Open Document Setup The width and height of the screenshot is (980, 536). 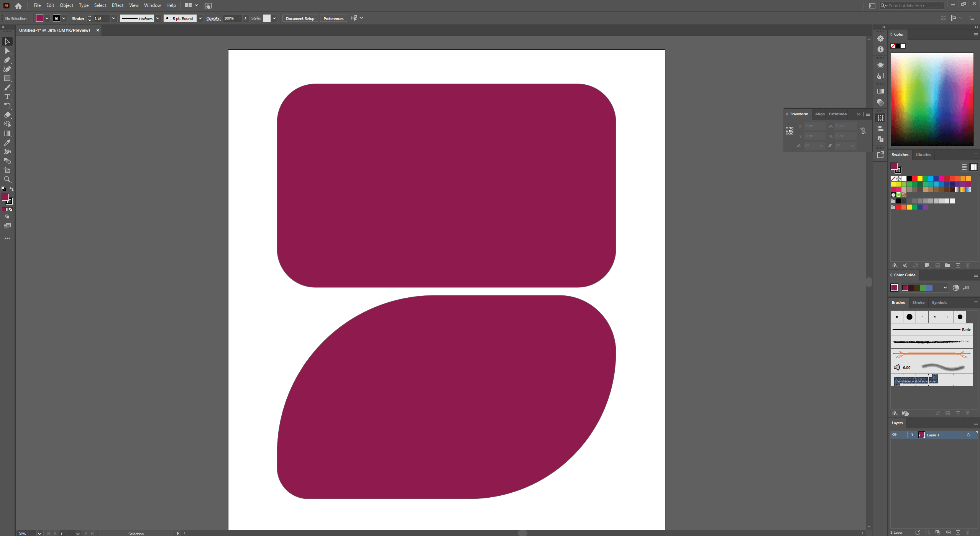[300, 18]
